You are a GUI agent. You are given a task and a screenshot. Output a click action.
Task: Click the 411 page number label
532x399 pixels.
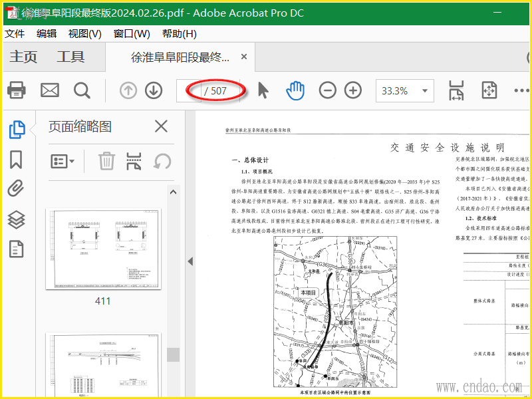(102, 301)
